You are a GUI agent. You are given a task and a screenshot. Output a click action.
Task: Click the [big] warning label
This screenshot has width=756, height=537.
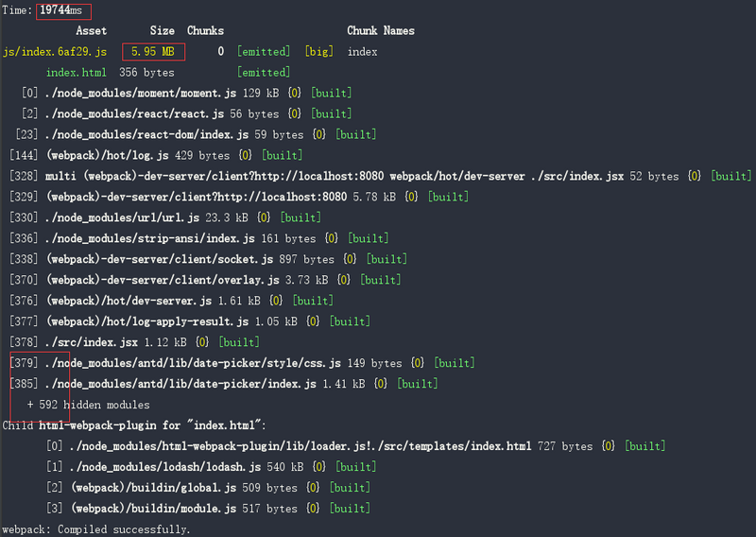(319, 52)
